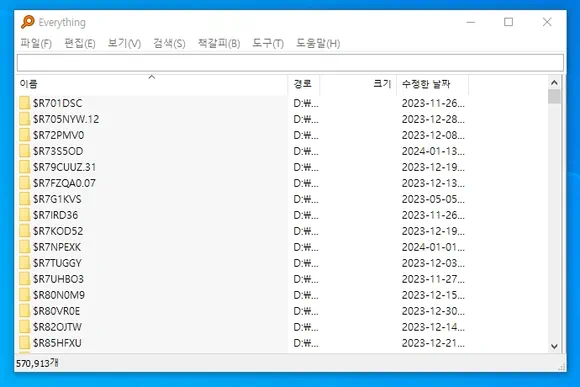Select the $R7KOD52 file name
This screenshot has height=387, width=580.
point(58,231)
